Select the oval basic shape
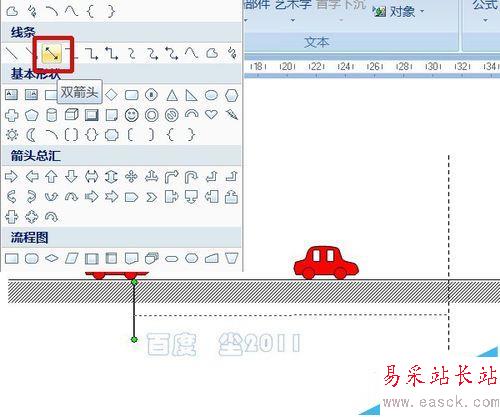 (211, 95)
